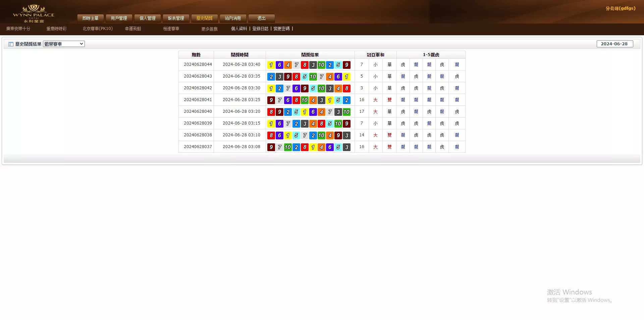Click the green number 10 ball in period 20240628043
644x320 pixels.
(313, 76)
